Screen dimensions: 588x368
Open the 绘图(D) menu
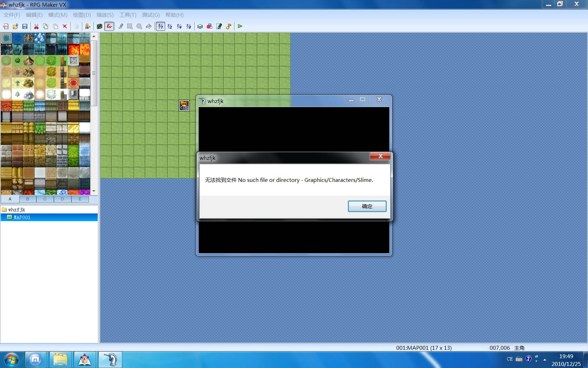pos(82,15)
